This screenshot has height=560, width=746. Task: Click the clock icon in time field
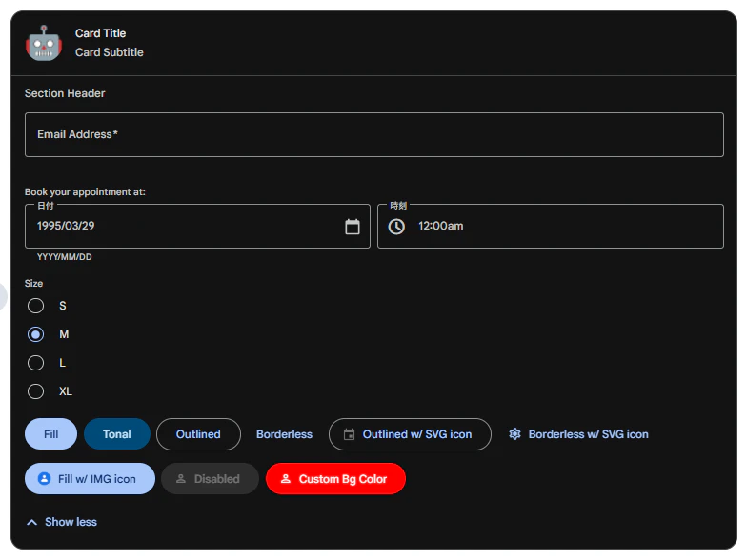pos(396,227)
